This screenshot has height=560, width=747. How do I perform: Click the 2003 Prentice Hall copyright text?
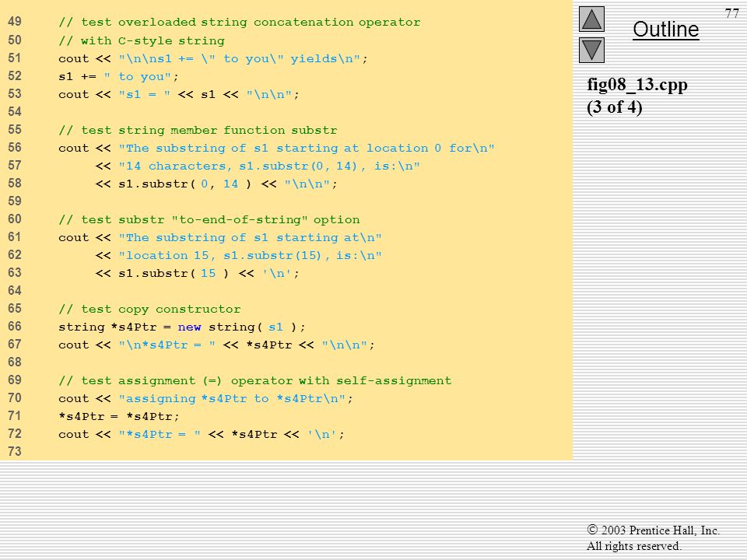653,530
